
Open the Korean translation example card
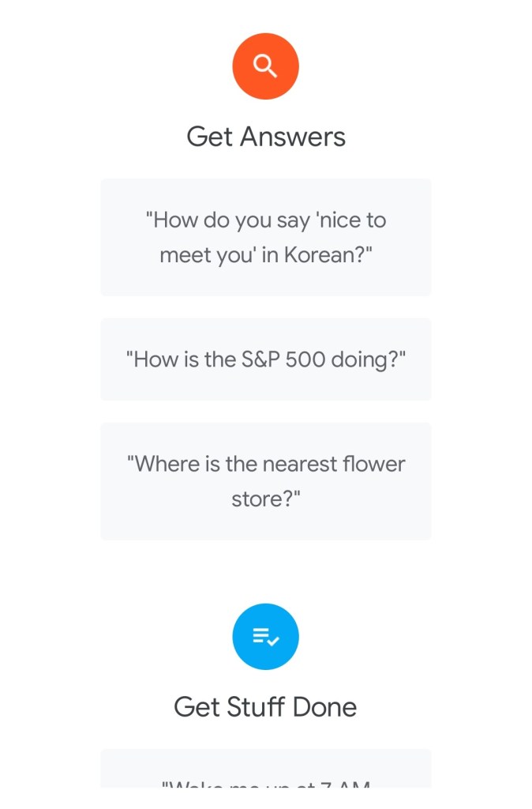[265, 237]
